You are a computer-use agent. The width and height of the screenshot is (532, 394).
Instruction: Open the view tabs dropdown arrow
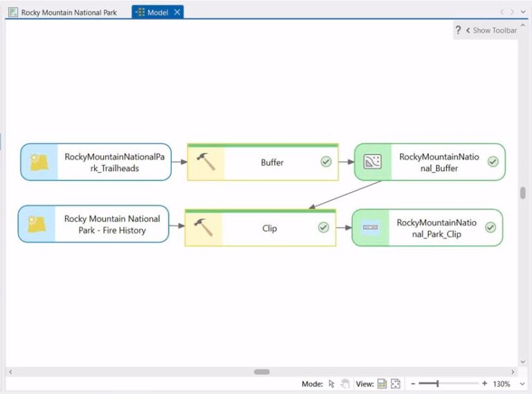pyautogui.click(x=523, y=12)
